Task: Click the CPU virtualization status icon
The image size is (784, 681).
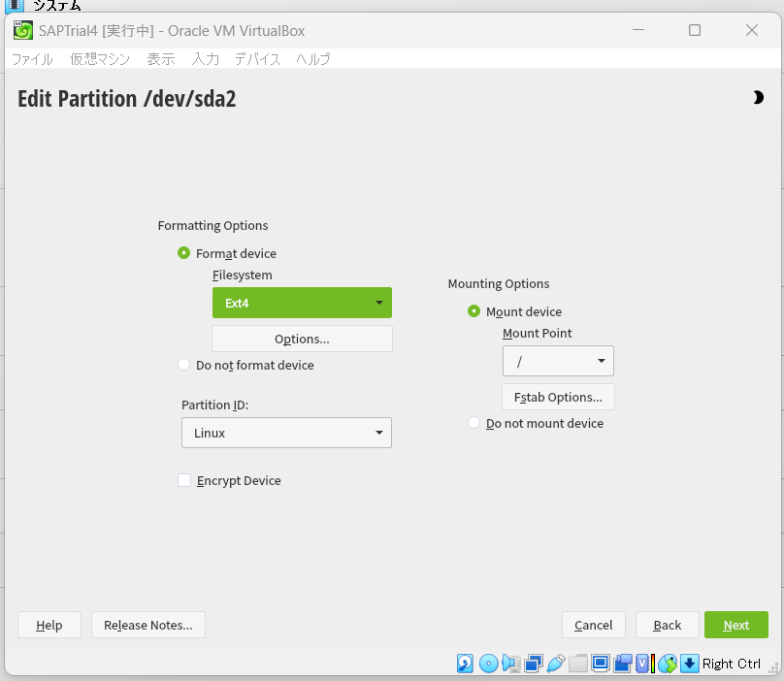Action: [645, 664]
